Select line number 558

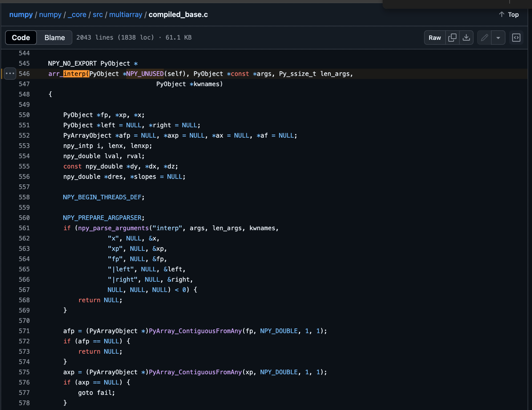24,197
